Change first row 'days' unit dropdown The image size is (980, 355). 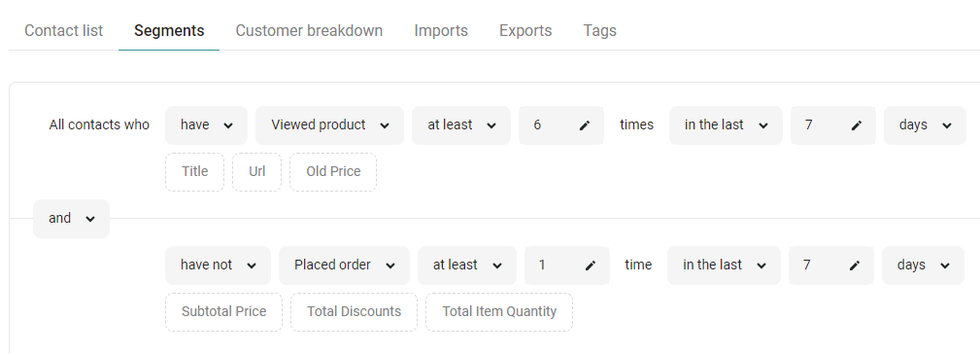[x=925, y=125]
